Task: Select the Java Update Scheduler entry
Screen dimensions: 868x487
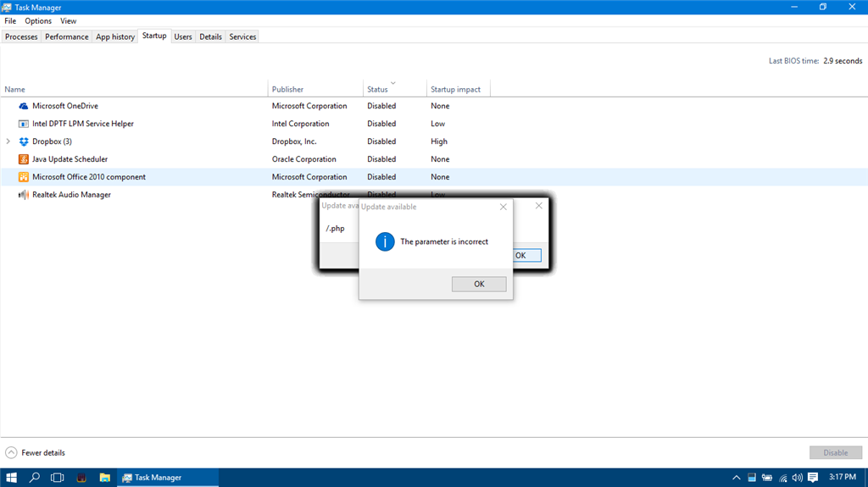Action: tap(70, 159)
